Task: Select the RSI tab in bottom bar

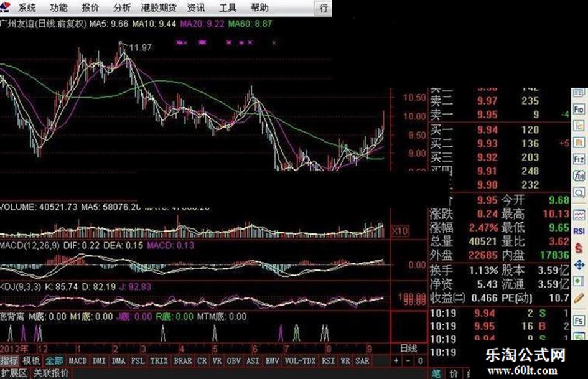Action: [x=328, y=361]
